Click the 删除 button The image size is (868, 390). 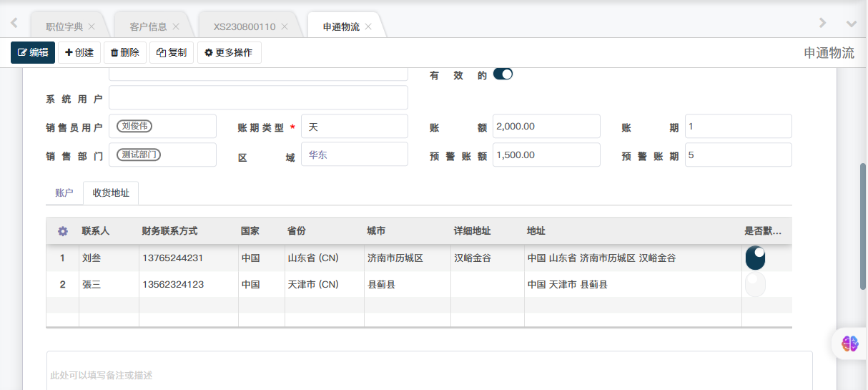coord(125,52)
